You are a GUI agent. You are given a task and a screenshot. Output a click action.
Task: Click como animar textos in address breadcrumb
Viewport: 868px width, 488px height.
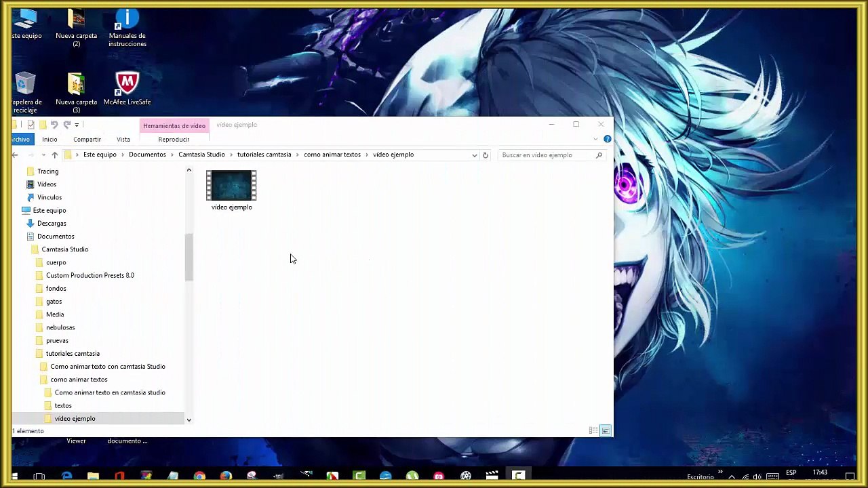(x=332, y=155)
